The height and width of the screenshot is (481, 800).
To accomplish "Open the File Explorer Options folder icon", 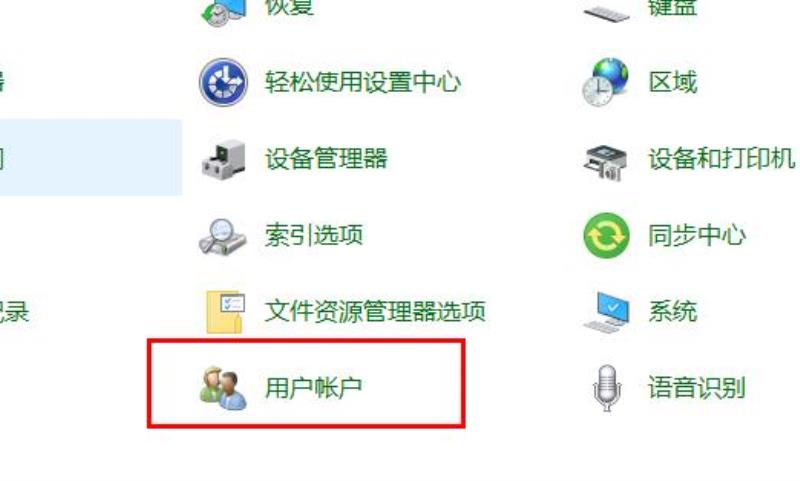I will pos(225,312).
